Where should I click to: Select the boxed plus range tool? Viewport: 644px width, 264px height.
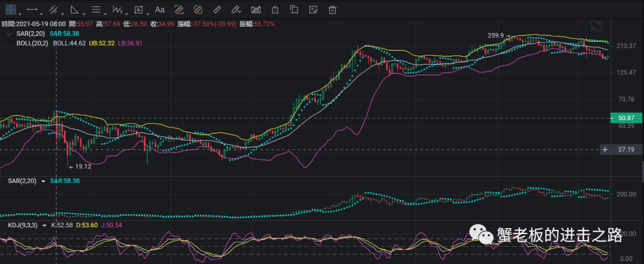point(138,9)
